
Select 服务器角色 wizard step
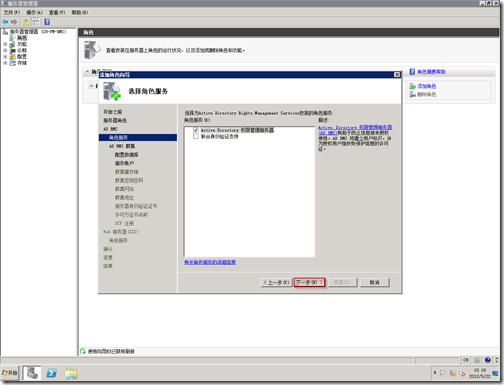pos(115,120)
